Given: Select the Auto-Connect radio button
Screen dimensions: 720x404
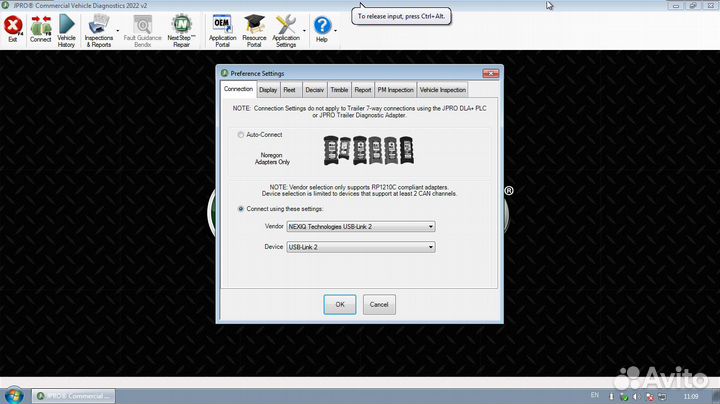Looking at the screenshot, I should click(241, 135).
